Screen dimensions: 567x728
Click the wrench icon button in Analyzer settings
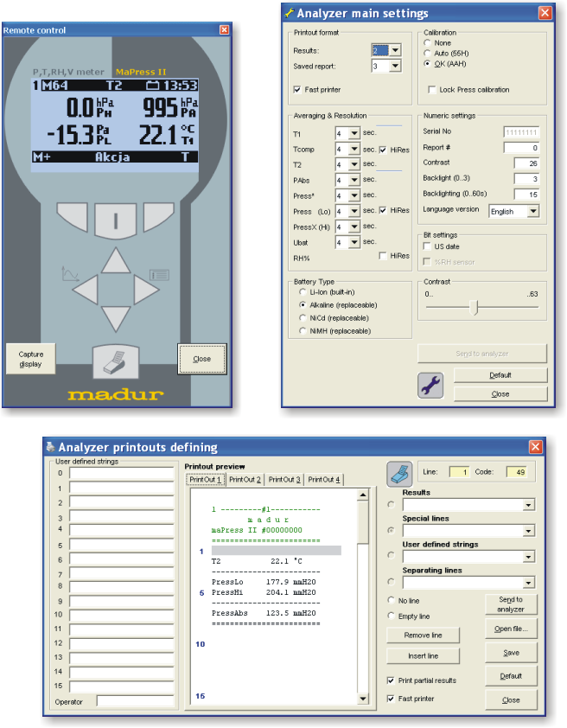[430, 386]
